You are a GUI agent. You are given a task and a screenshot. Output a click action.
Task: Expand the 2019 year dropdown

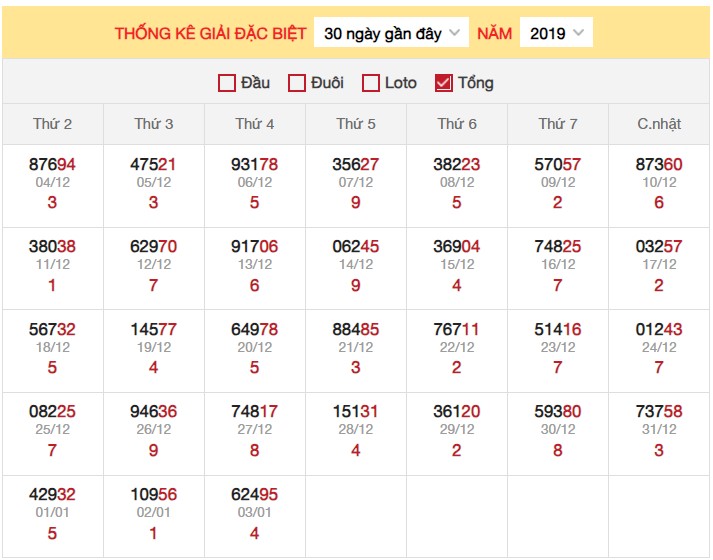(556, 33)
